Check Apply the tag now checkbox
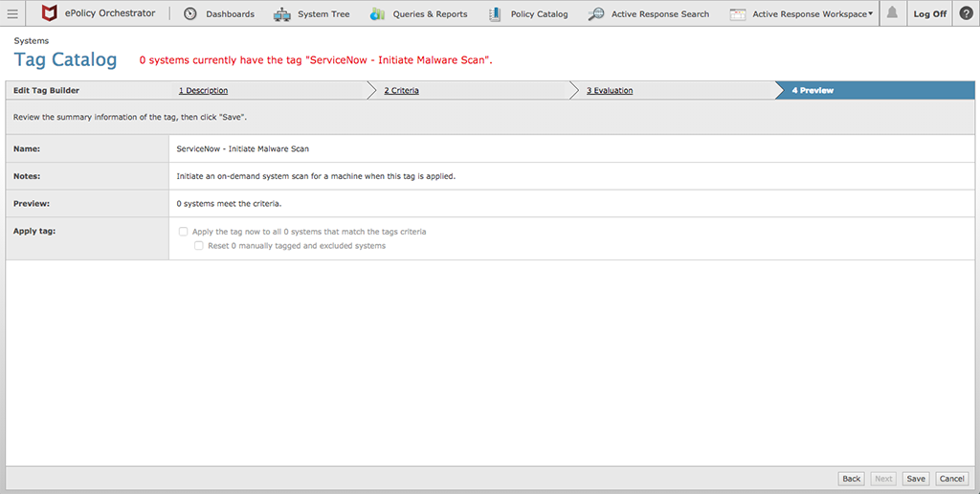 (x=183, y=232)
